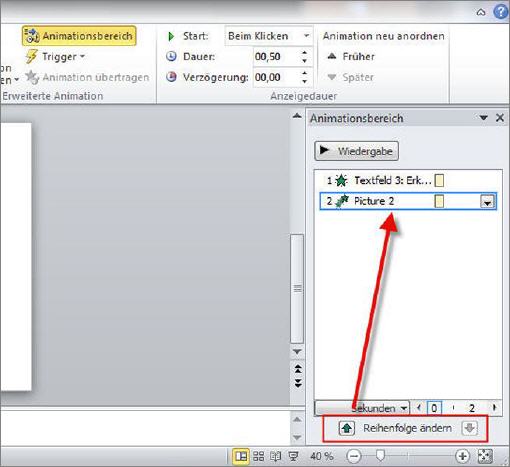Open the Trigger dropdown
510x467 pixels.
click(x=55, y=57)
